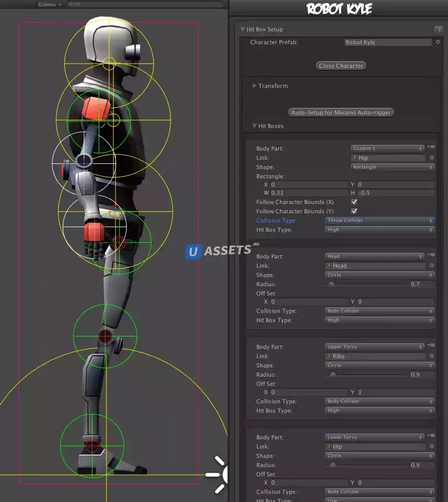Click the Head Radius value field 0.7
Viewport: 448px width, 502px height.
(422, 284)
